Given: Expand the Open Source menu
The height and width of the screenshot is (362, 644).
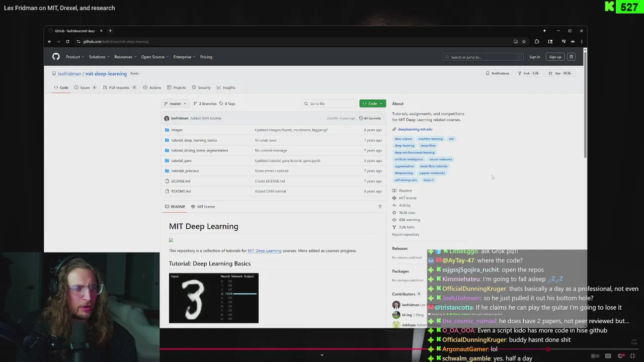Looking at the screenshot, I should (154, 57).
